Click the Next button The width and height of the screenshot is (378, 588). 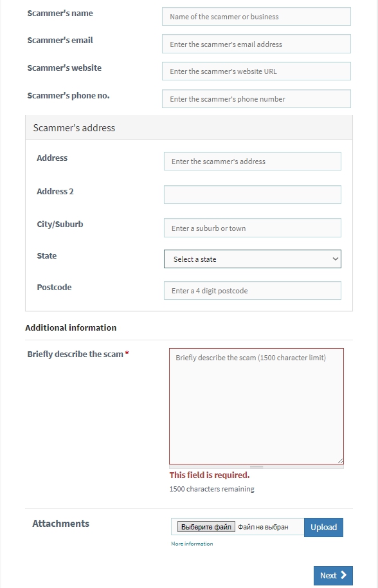click(x=333, y=575)
